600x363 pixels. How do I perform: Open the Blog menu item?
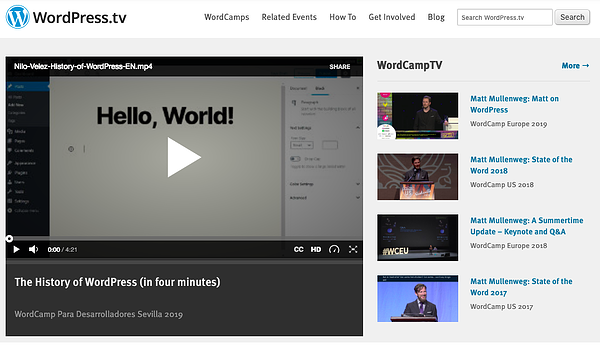[436, 17]
